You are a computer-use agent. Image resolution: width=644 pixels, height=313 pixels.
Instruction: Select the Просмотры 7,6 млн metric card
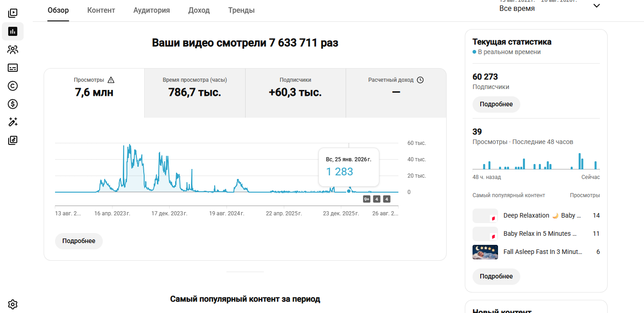pyautogui.click(x=94, y=93)
